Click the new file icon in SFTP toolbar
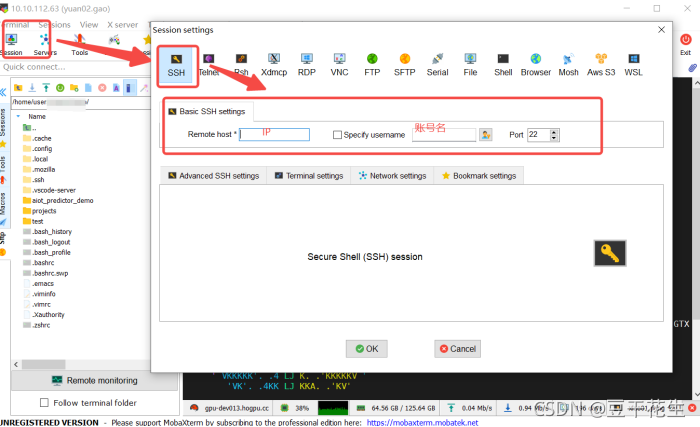The width and height of the screenshot is (700, 427). [88, 88]
